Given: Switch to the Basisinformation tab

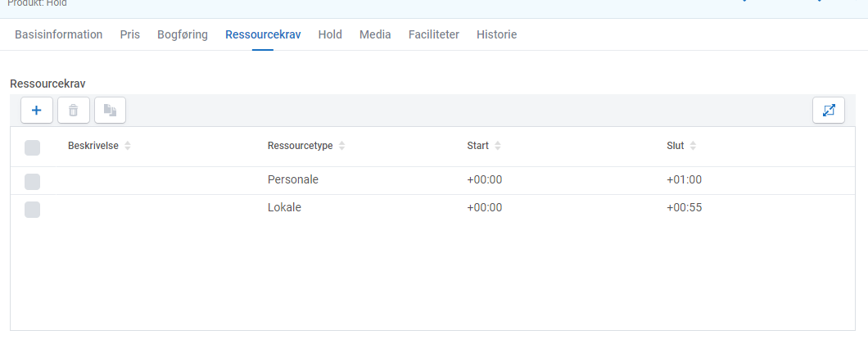Looking at the screenshot, I should tap(59, 34).
